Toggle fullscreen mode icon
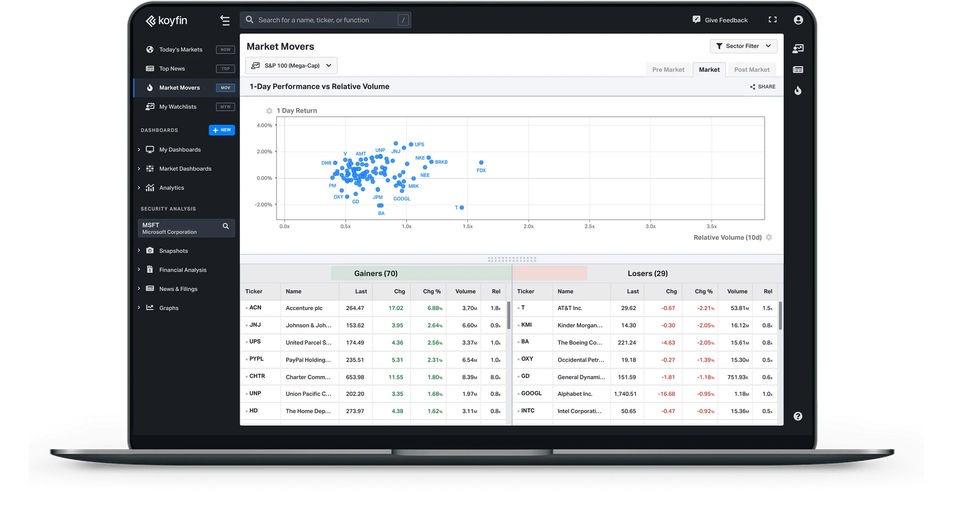 coord(773,20)
